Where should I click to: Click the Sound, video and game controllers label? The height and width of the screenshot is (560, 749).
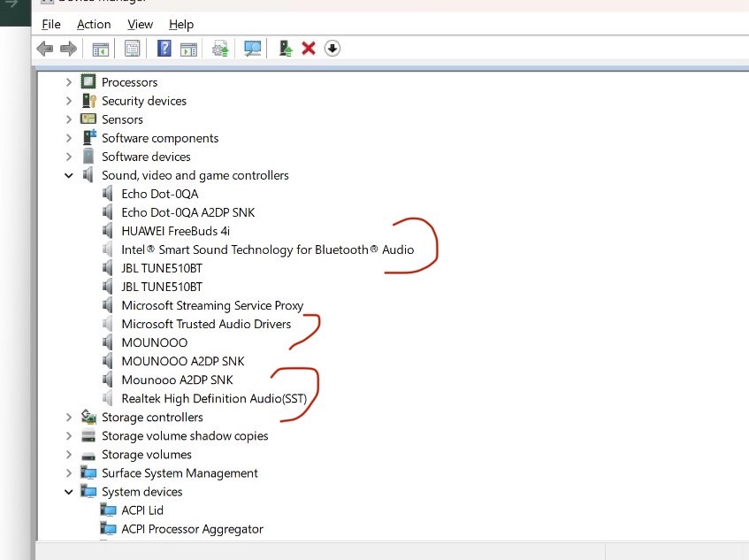point(195,175)
